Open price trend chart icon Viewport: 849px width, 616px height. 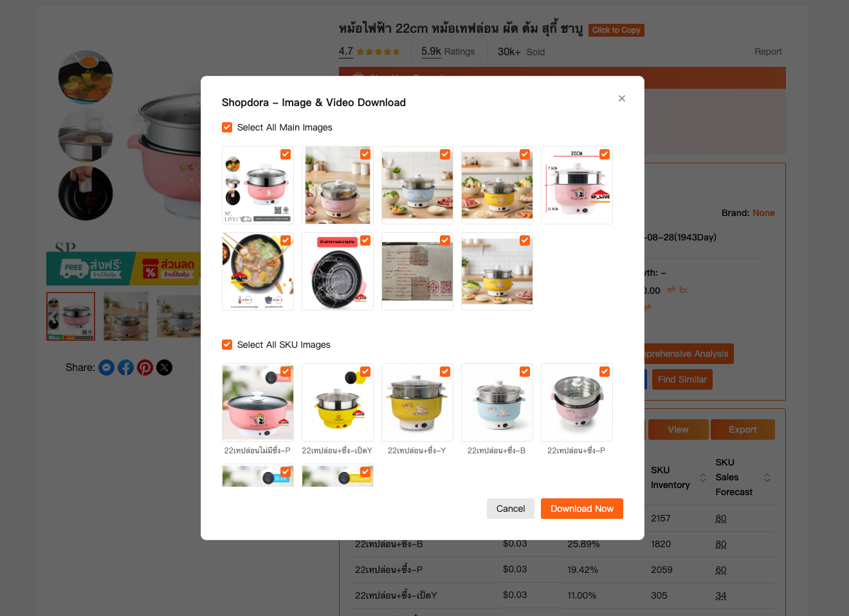684,290
